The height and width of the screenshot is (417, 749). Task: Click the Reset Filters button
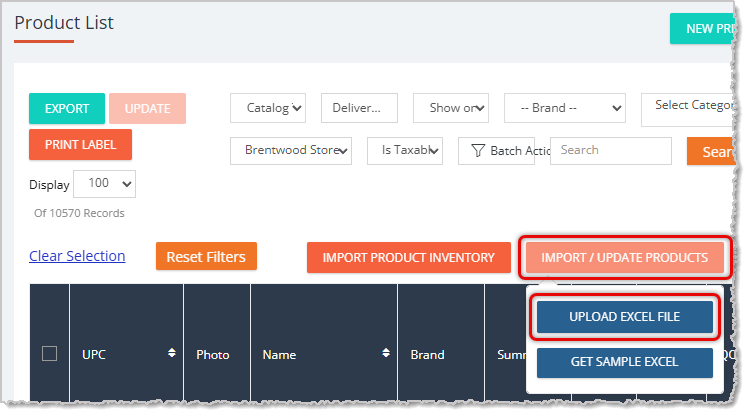[x=206, y=257]
